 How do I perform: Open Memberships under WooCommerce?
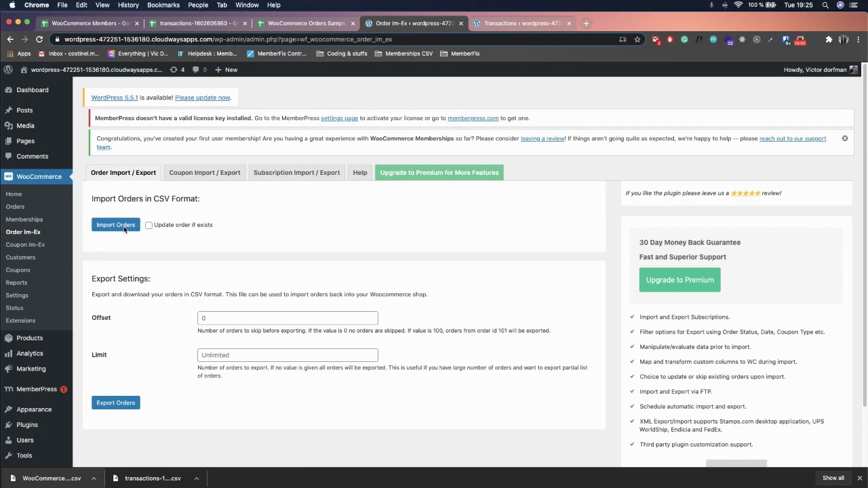click(x=24, y=219)
